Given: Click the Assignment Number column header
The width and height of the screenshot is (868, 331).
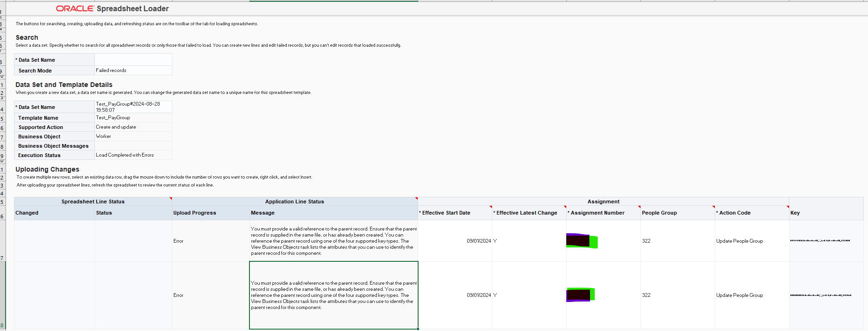Looking at the screenshot, I should [604, 213].
